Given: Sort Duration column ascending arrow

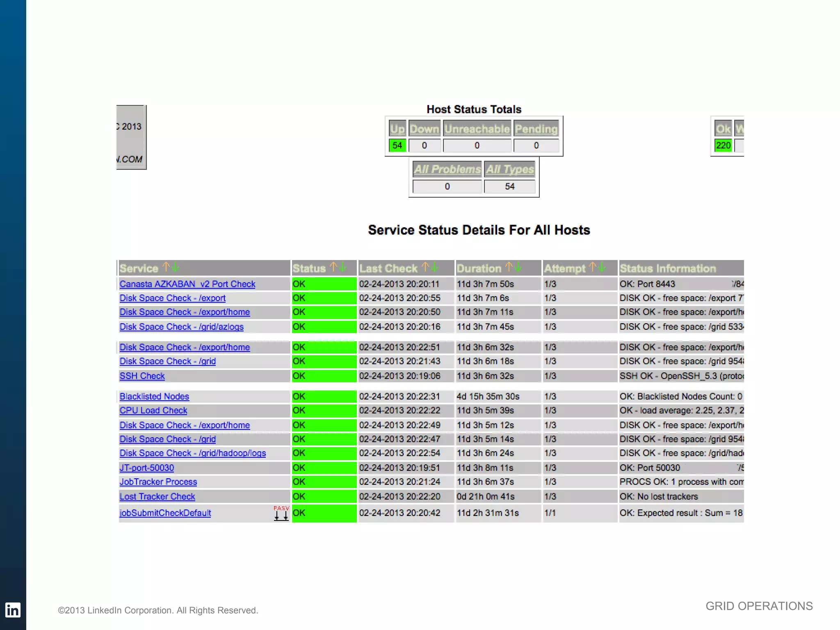Looking at the screenshot, I should tap(509, 267).
